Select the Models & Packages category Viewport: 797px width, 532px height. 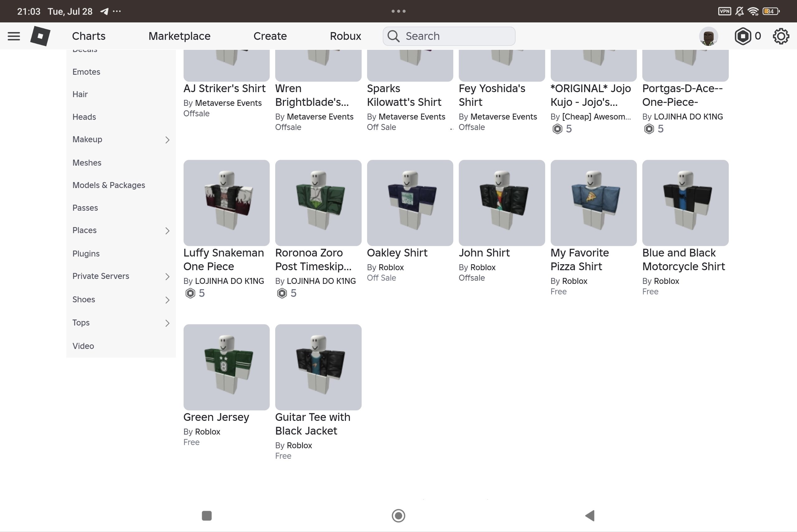pos(109,185)
